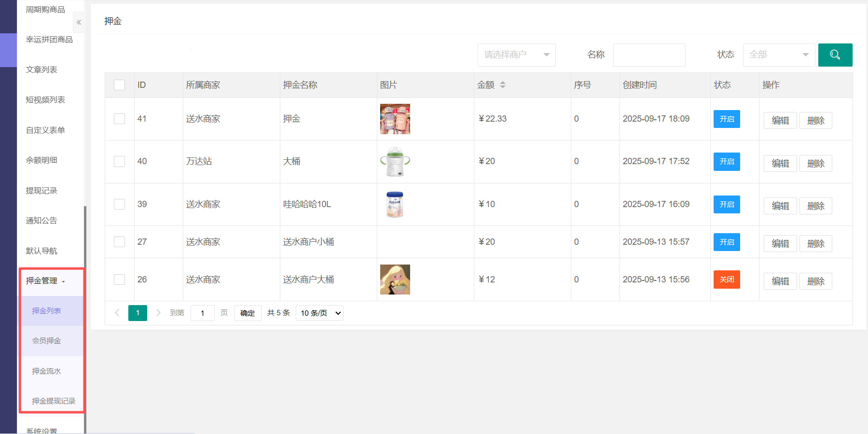Select the checkbox for row ID 26
Screen dimensions: 868x434
[x=119, y=280]
